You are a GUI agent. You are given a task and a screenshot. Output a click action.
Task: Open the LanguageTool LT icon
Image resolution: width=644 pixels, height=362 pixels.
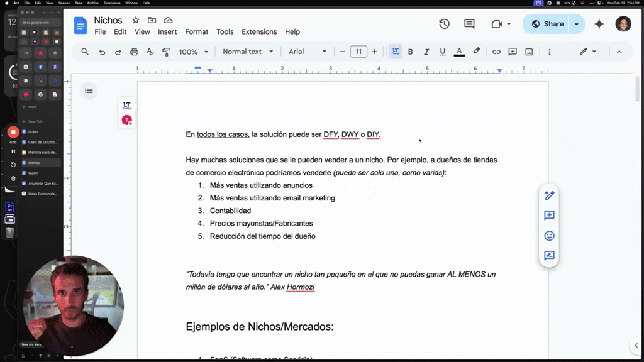coord(127,106)
